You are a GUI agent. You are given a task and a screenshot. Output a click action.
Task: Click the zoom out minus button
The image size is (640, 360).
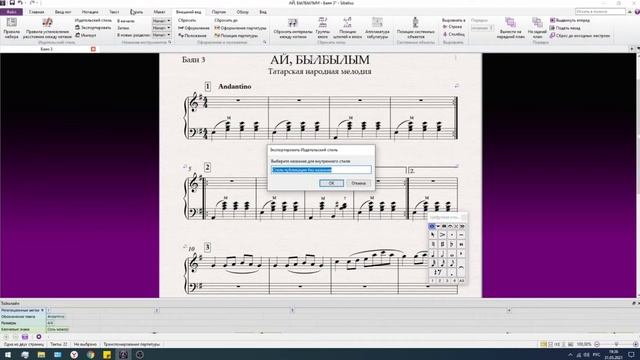(597, 344)
